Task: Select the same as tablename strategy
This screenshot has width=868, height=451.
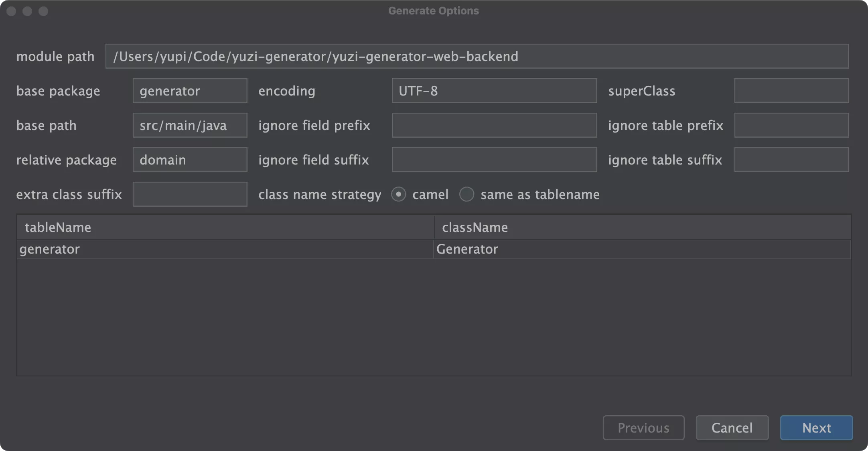Action: (467, 194)
